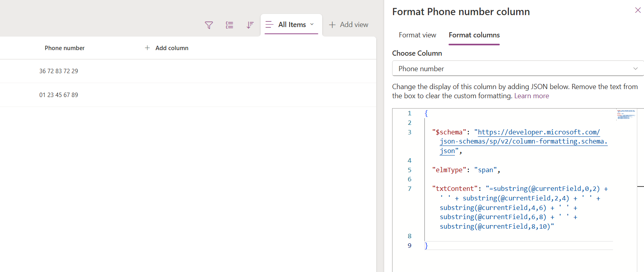The image size is (644, 272).
Task: Click the Add view button
Action: pyautogui.click(x=348, y=25)
